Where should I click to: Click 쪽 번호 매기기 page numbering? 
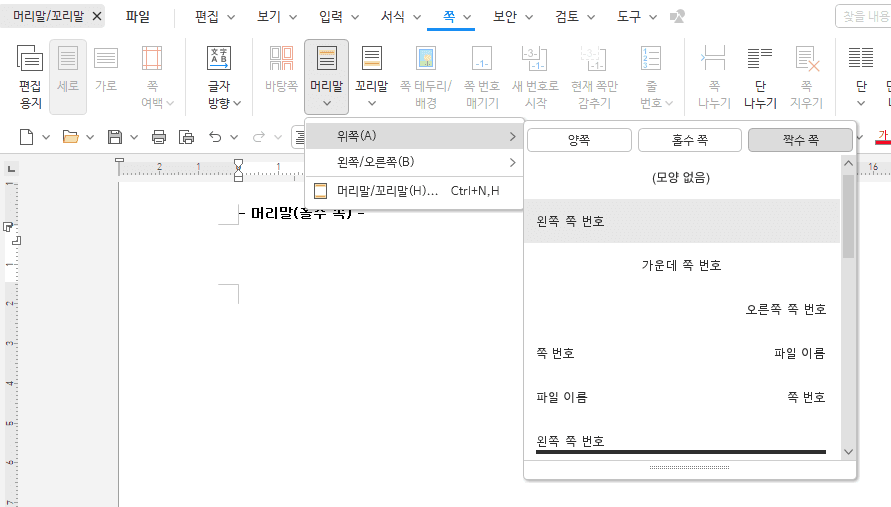(482, 77)
